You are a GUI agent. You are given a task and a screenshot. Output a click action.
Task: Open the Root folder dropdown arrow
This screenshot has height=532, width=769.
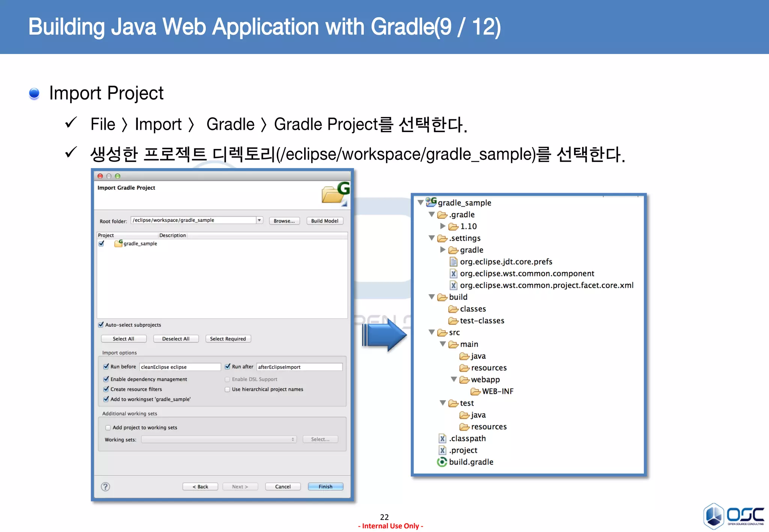(x=259, y=220)
